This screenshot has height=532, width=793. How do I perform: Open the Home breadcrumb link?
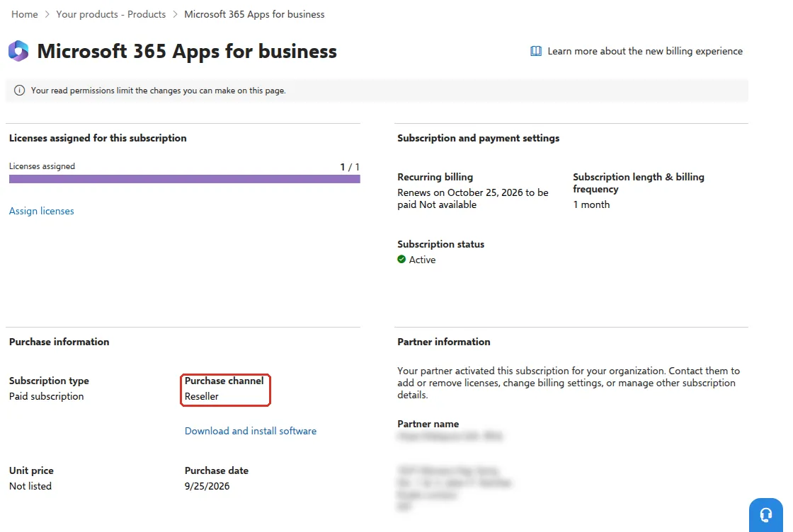pos(24,14)
